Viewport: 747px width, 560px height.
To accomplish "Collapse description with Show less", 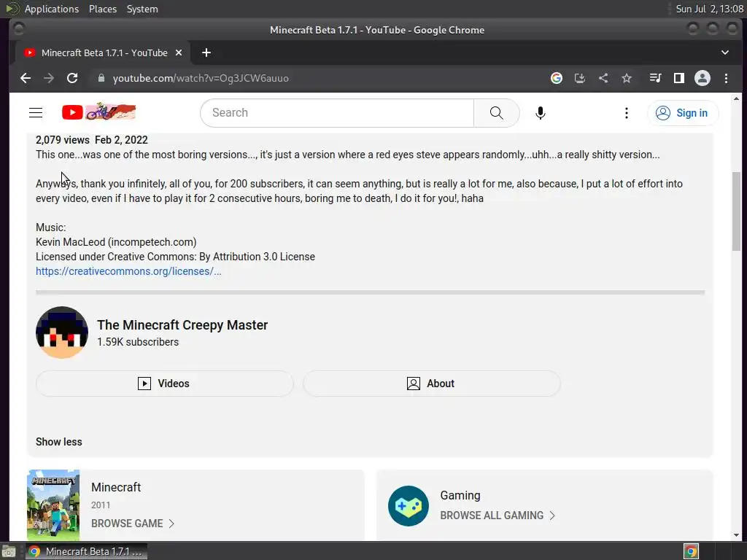I will point(59,442).
